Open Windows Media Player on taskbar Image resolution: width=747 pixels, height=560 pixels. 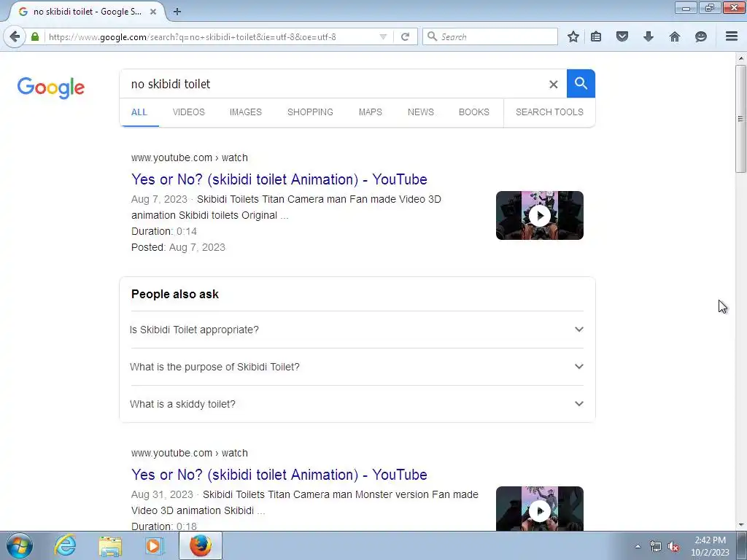coord(154,545)
